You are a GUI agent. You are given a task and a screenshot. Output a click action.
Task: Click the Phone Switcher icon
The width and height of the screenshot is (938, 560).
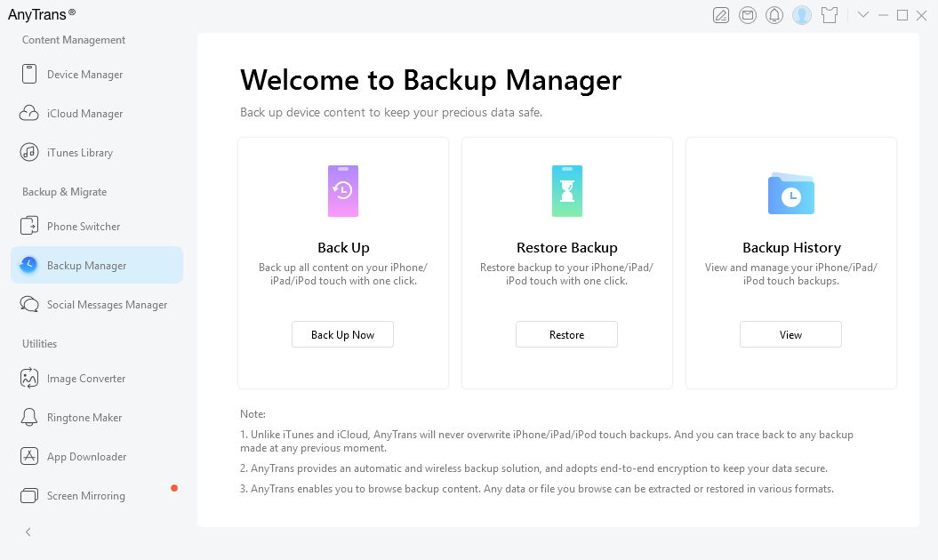[x=29, y=226]
